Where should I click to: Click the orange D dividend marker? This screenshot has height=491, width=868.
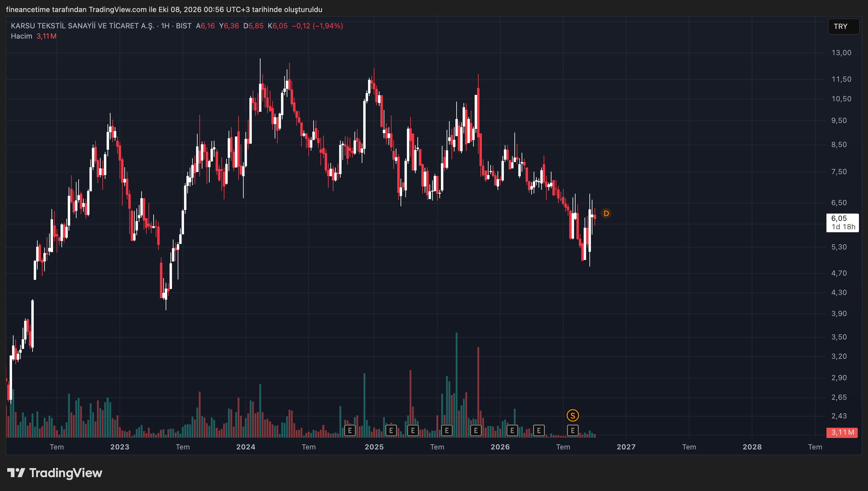point(606,214)
